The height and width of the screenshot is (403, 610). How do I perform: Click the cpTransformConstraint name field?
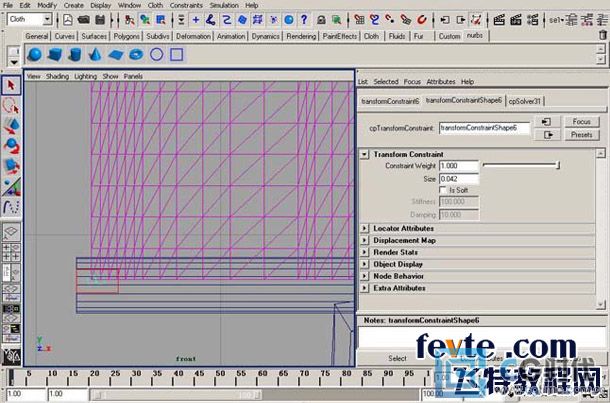point(484,128)
